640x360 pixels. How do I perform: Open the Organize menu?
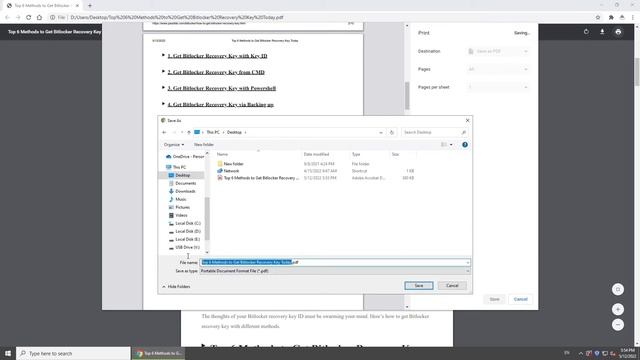click(174, 144)
